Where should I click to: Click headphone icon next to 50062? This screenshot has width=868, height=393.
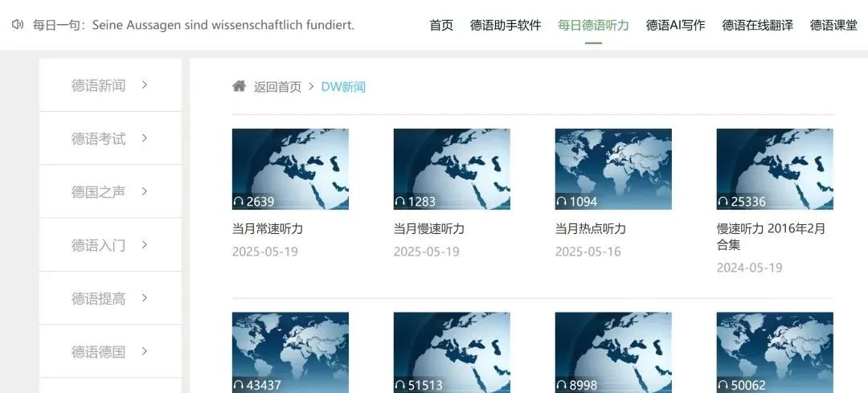point(723,385)
